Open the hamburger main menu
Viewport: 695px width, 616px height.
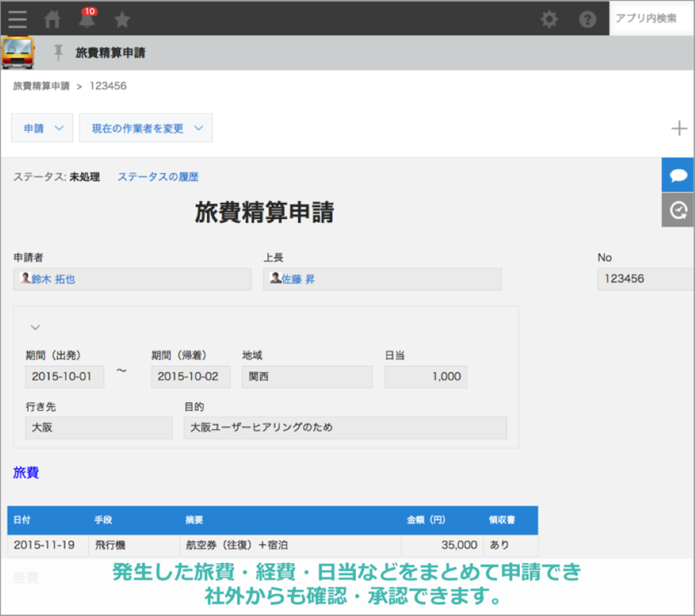pos(17,19)
